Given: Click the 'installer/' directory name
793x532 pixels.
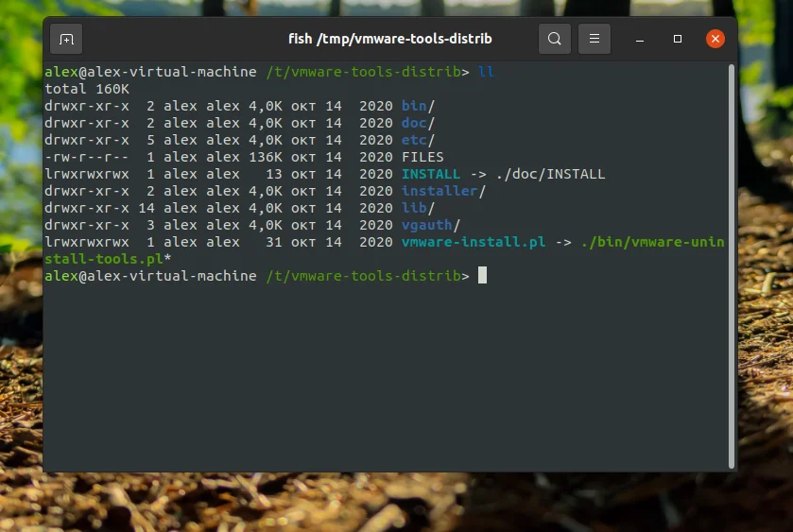Looking at the screenshot, I should (443, 191).
